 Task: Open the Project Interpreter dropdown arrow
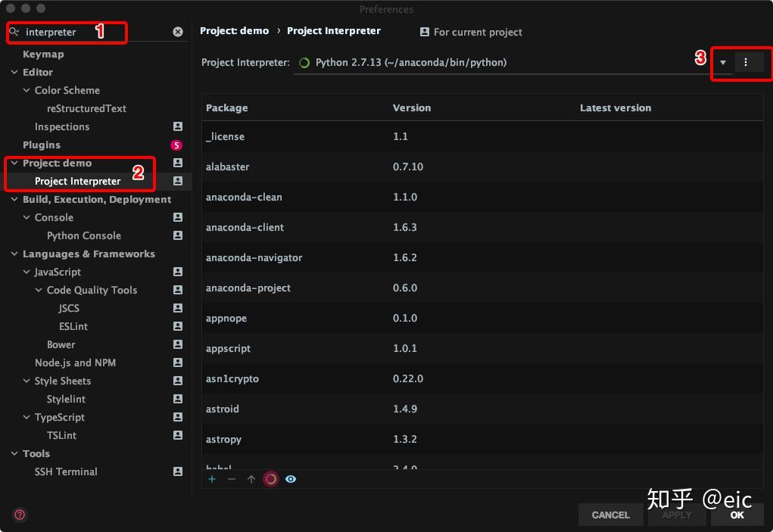coord(724,64)
